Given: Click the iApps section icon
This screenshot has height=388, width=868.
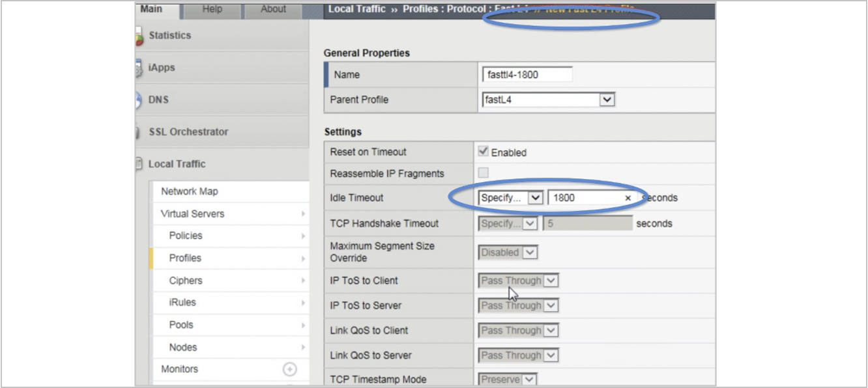Looking at the screenshot, I should click(138, 68).
